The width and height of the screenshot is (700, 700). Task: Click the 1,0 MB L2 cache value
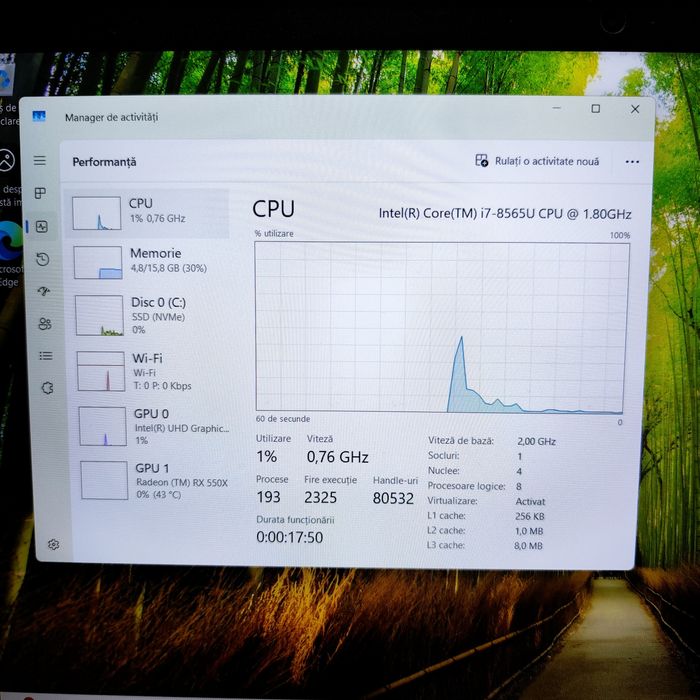click(529, 531)
